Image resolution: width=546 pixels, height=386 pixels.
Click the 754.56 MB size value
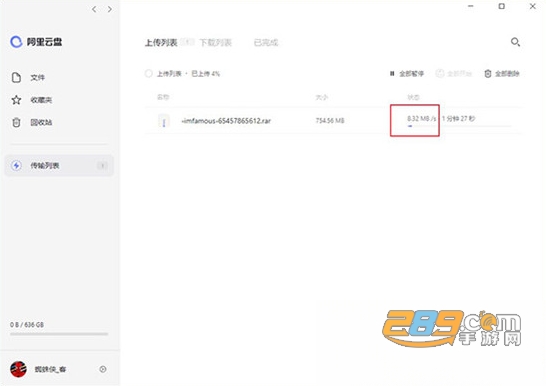[x=330, y=120]
